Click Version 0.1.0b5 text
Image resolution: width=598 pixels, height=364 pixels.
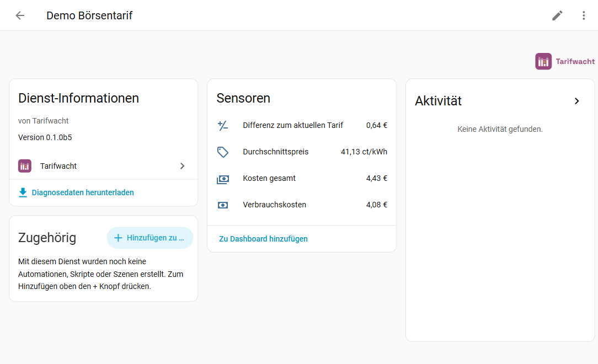click(45, 137)
